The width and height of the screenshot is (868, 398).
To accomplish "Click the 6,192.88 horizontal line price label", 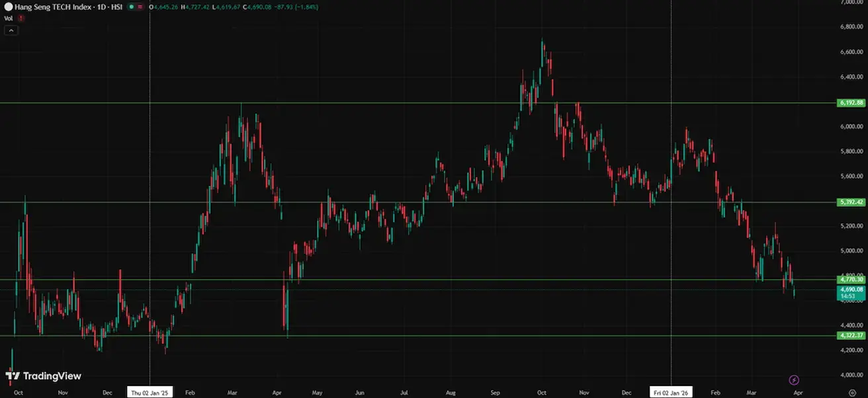I will coord(851,103).
